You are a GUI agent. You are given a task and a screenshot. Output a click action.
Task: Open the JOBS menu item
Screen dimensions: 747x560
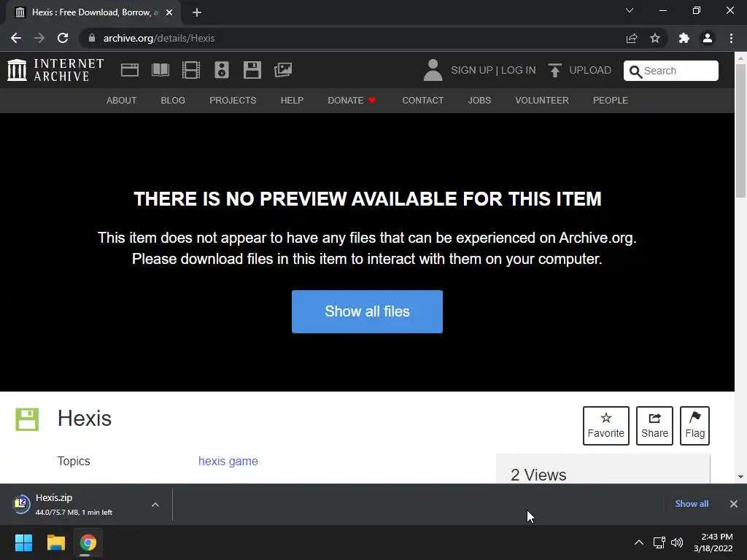pos(479,101)
